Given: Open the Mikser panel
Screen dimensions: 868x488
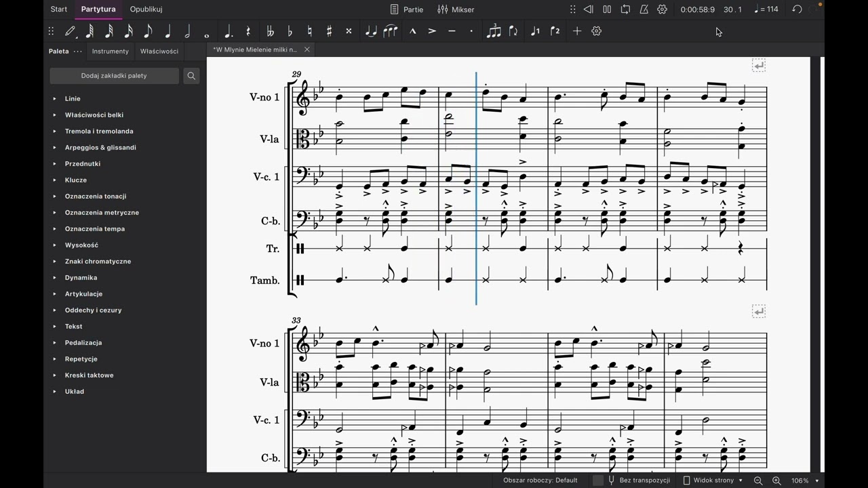Looking at the screenshot, I should (456, 9).
